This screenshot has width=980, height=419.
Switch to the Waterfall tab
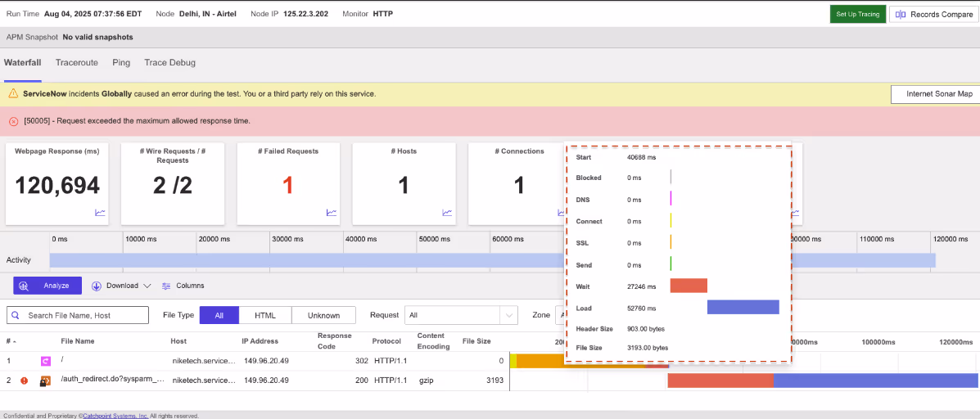click(x=22, y=62)
